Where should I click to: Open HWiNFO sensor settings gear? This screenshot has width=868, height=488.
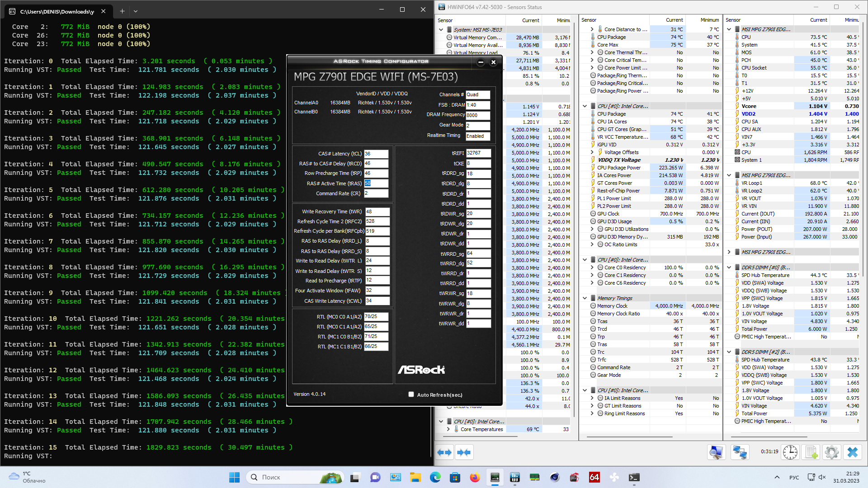[831, 452]
